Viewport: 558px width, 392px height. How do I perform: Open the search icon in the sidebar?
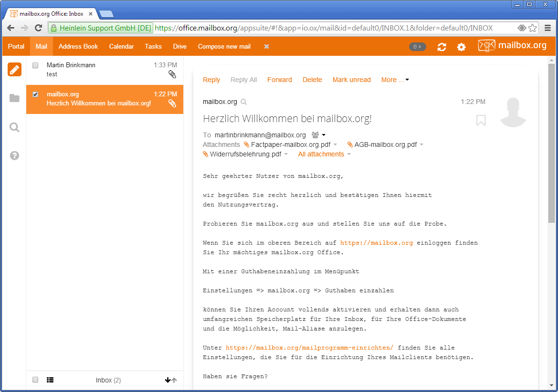[14, 126]
